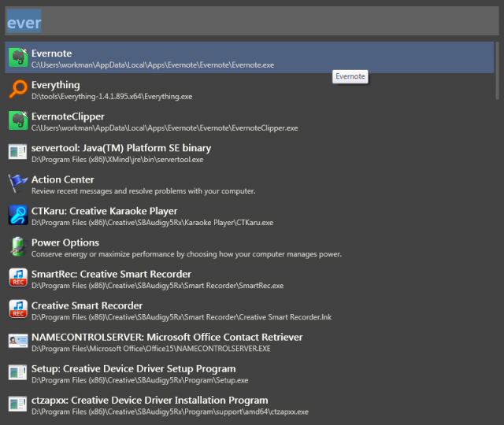This screenshot has height=425, width=504.
Task: Open Everything search tool result
Action: [x=55, y=85]
